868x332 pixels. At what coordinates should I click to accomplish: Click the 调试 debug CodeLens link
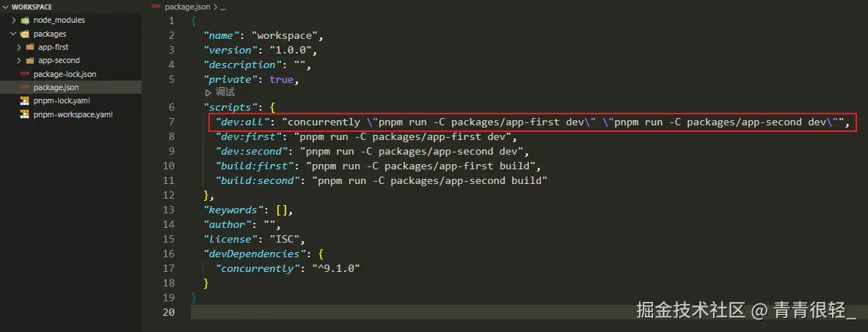(x=225, y=92)
